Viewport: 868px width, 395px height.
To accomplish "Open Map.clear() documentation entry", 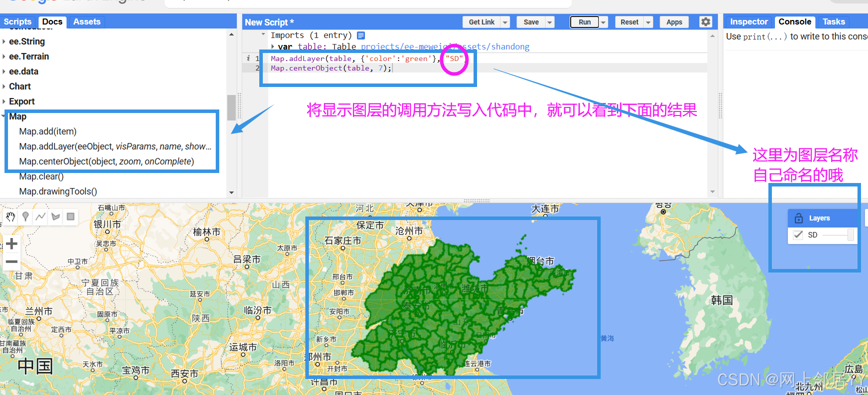I will tap(41, 176).
